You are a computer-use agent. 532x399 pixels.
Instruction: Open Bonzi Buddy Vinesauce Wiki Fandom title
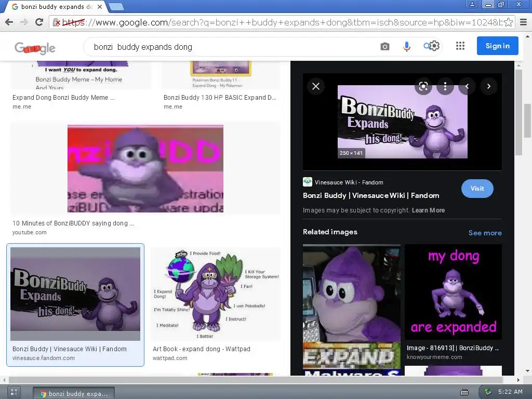point(371,195)
